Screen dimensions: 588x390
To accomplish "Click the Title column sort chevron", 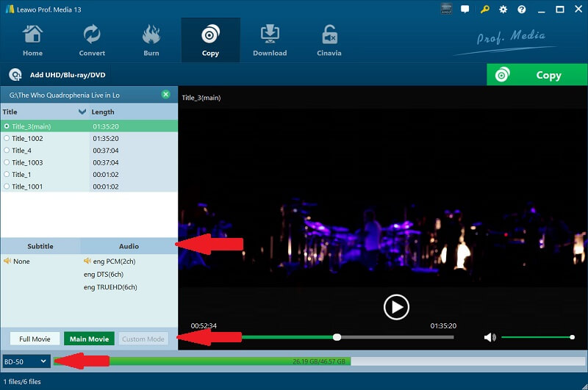I will coord(82,112).
